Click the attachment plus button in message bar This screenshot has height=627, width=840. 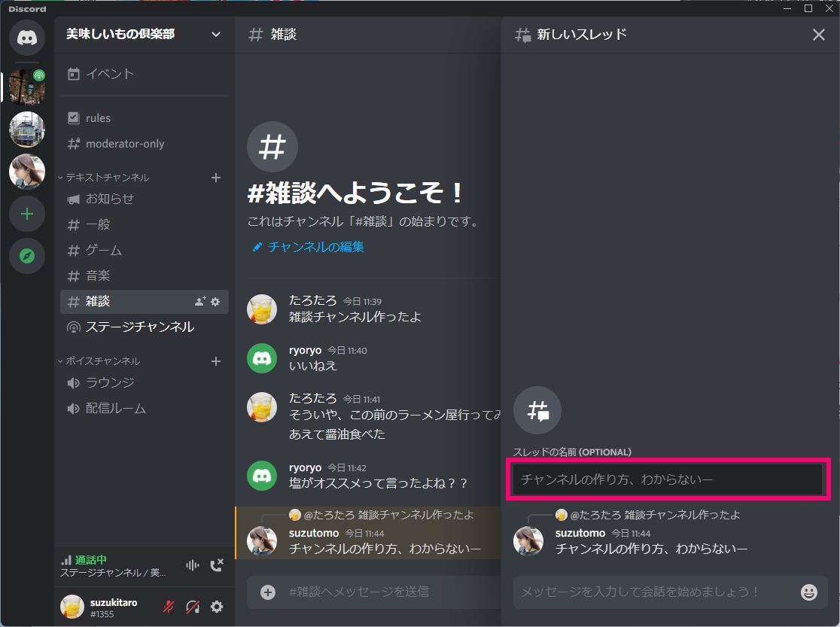click(x=268, y=592)
